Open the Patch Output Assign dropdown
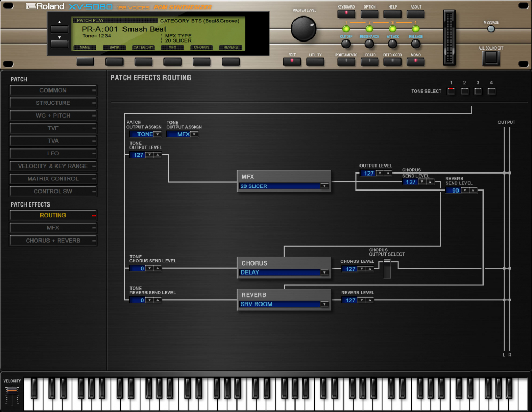The height and width of the screenshot is (412, 532). coord(158,134)
